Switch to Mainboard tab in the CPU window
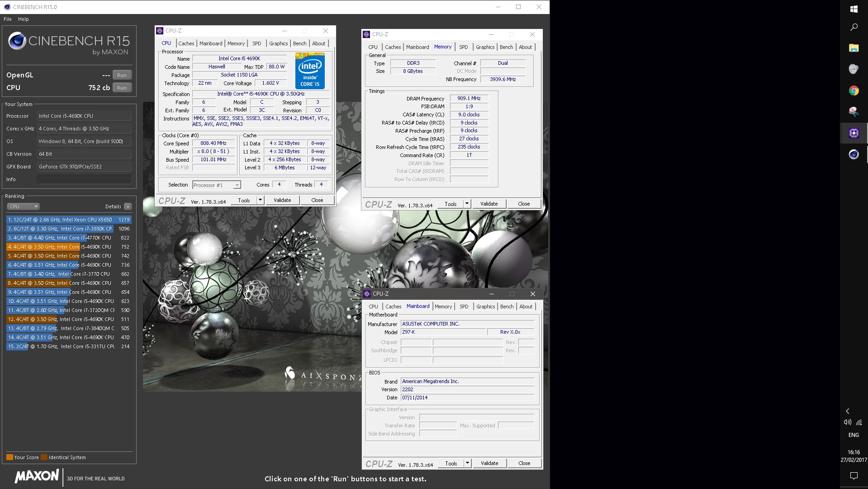 [x=211, y=43]
